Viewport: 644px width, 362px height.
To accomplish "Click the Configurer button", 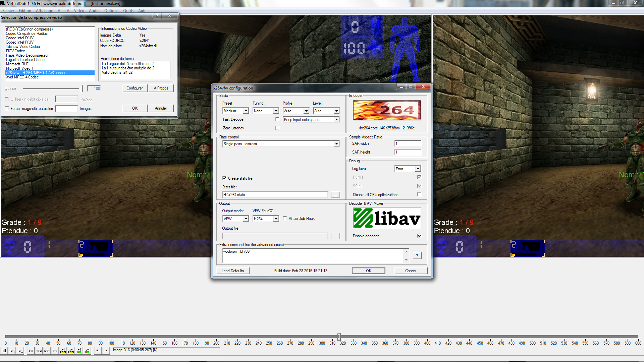I will click(135, 88).
